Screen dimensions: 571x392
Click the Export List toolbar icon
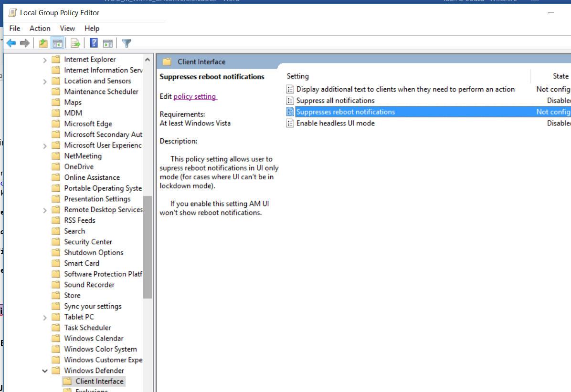pyautogui.click(x=75, y=43)
